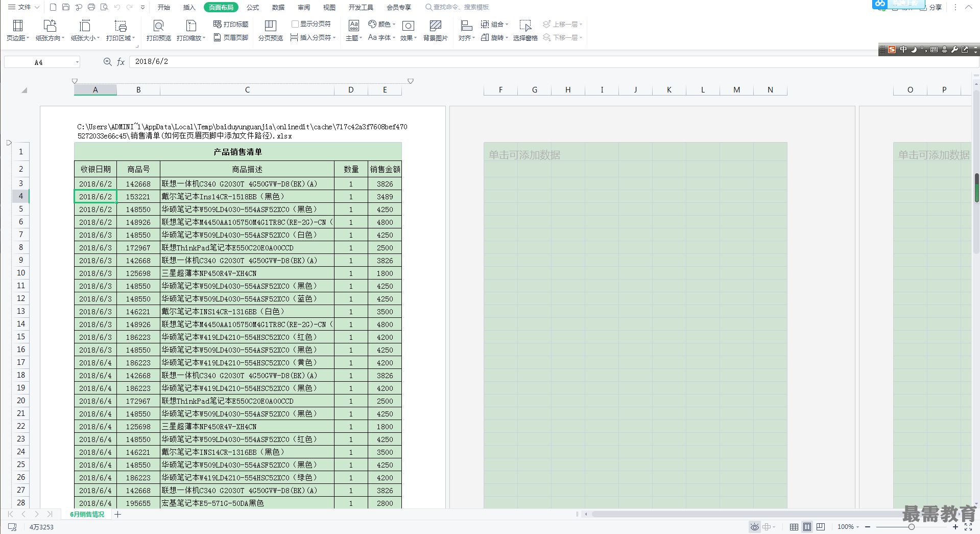Switch to normal view mode
Image resolution: width=980 pixels, height=534 pixels.
click(794, 527)
